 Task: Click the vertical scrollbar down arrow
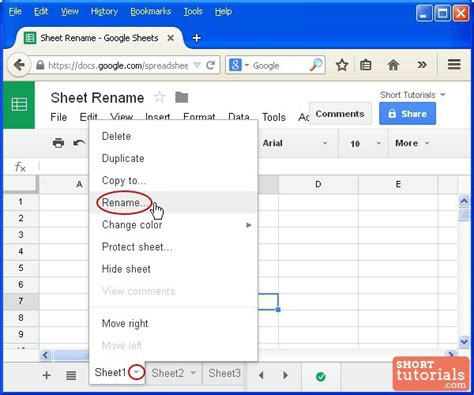(464, 341)
